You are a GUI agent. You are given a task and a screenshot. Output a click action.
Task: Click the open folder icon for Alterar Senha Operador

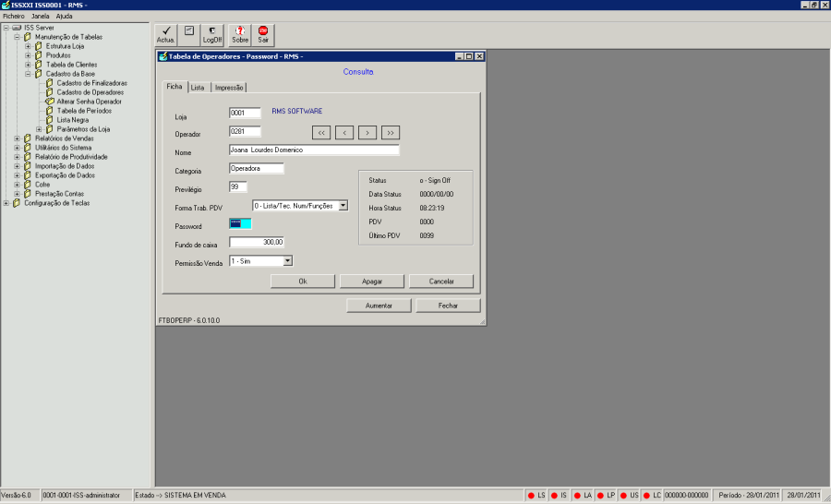[x=49, y=102]
